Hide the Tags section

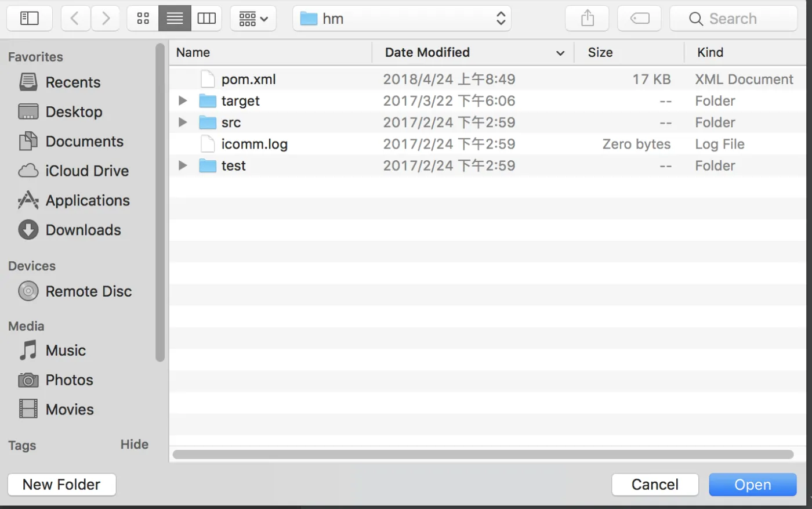(135, 445)
